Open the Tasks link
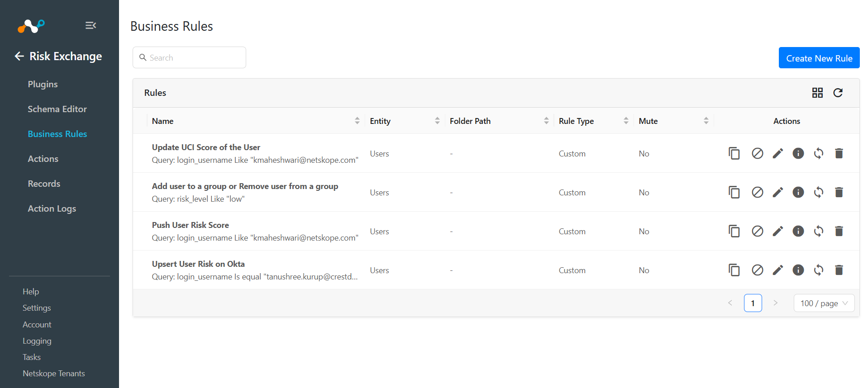Screen dimensions: 868x388 pos(32,357)
